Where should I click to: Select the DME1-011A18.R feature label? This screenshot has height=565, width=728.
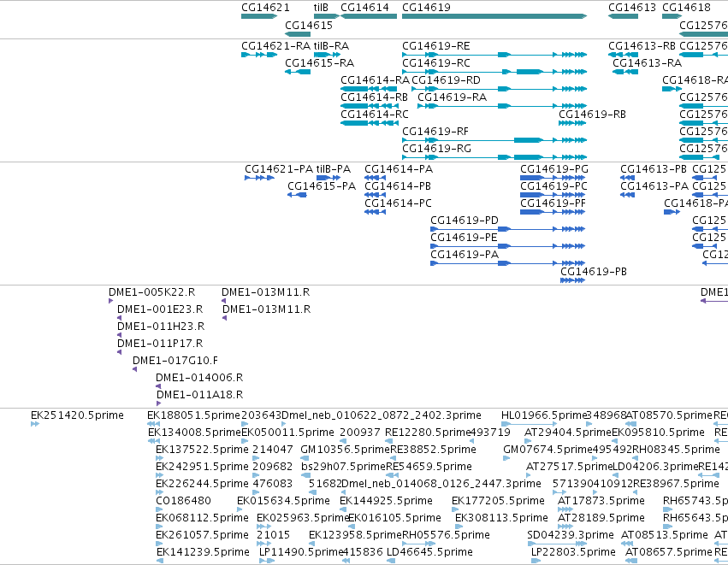tap(199, 395)
